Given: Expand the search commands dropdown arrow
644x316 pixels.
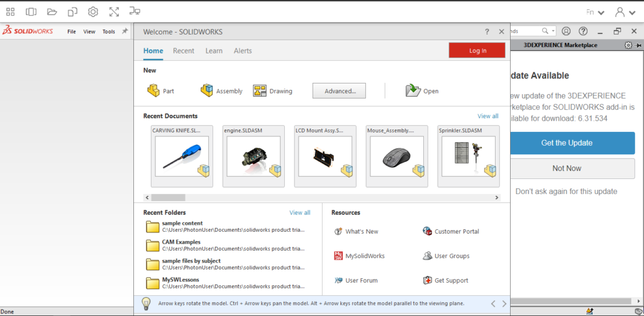Looking at the screenshot, I should tap(553, 31).
